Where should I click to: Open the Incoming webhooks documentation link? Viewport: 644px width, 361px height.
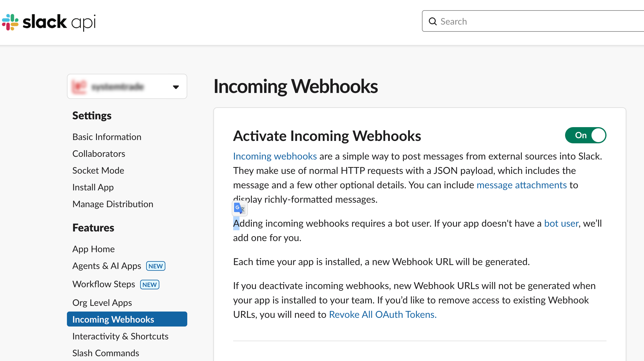pos(275,156)
